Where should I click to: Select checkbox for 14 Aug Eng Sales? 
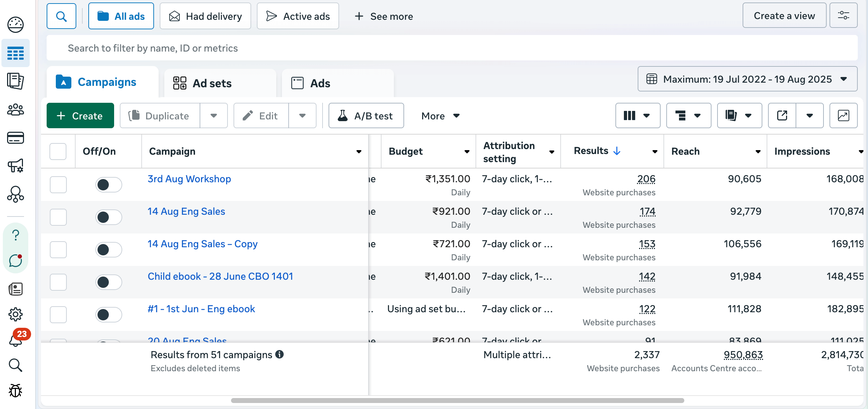tap(58, 217)
